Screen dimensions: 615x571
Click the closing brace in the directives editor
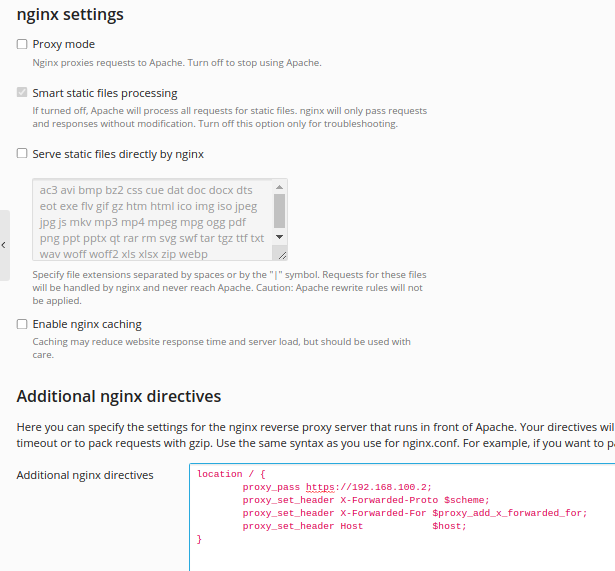coord(199,539)
